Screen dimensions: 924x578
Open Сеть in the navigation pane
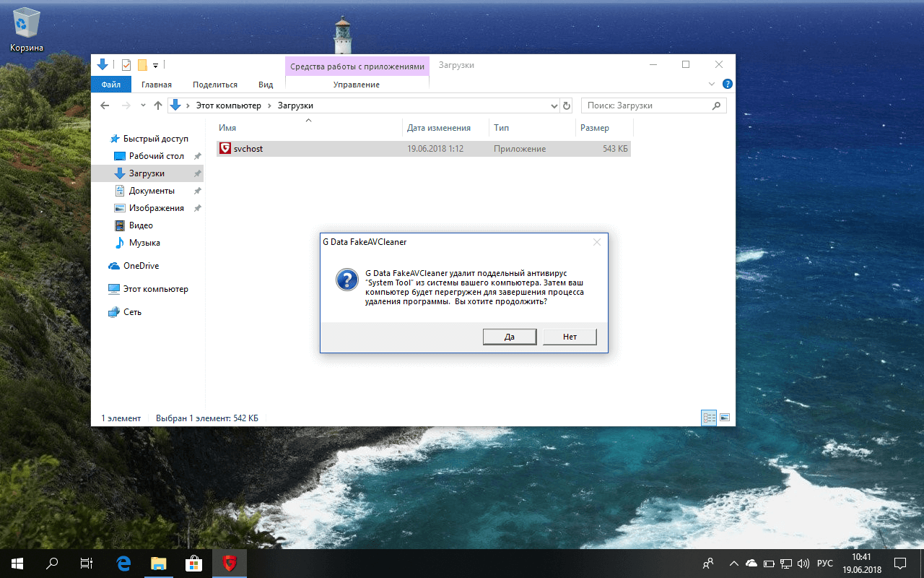132,312
